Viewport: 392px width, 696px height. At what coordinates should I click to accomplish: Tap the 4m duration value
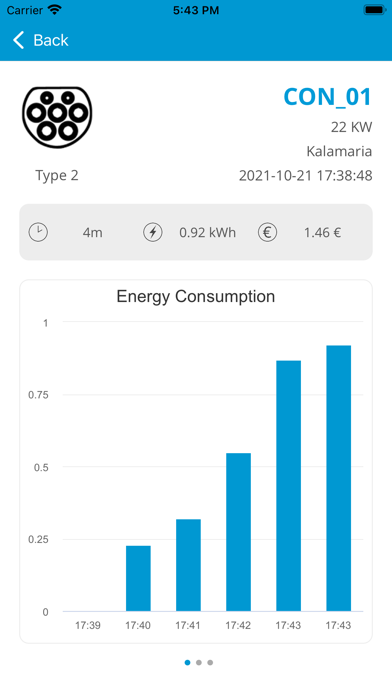(x=92, y=233)
